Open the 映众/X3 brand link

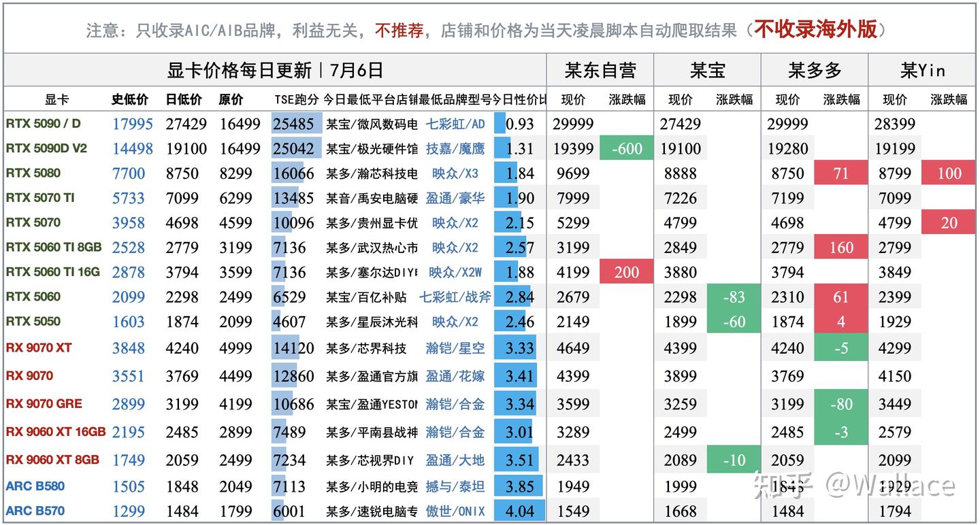pos(455,173)
